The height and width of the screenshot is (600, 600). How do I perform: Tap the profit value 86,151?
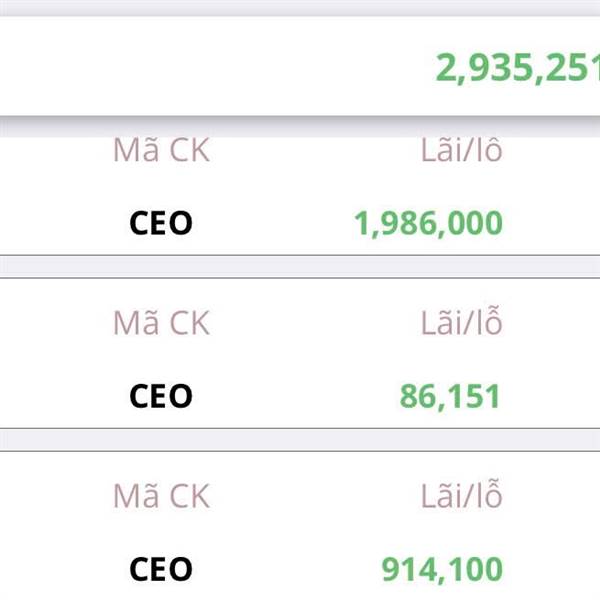click(x=450, y=397)
